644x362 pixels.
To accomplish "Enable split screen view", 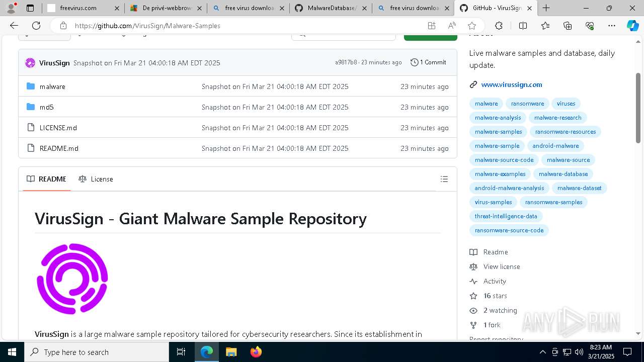I will click(523, 26).
